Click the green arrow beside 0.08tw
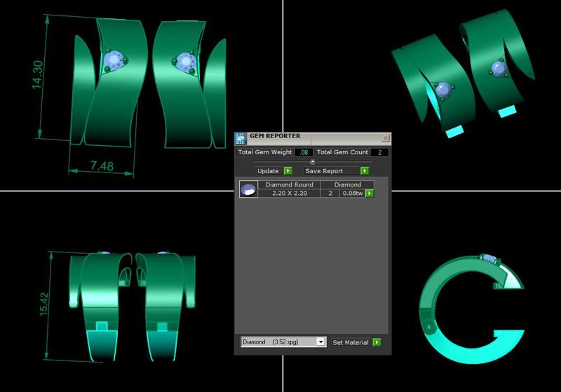This screenshot has height=392, width=561. pos(370,194)
